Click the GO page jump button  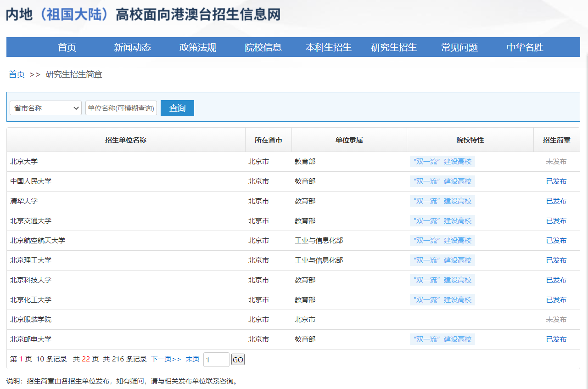pos(238,360)
